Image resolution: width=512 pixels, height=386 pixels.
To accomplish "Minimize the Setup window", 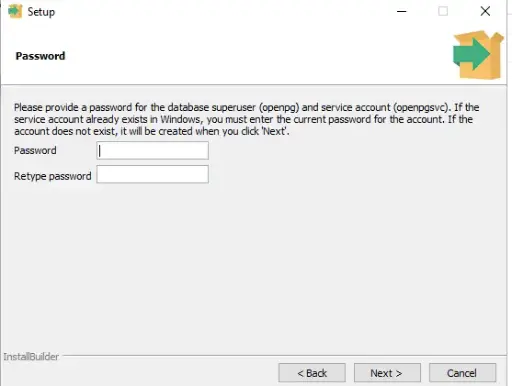I will point(401,11).
